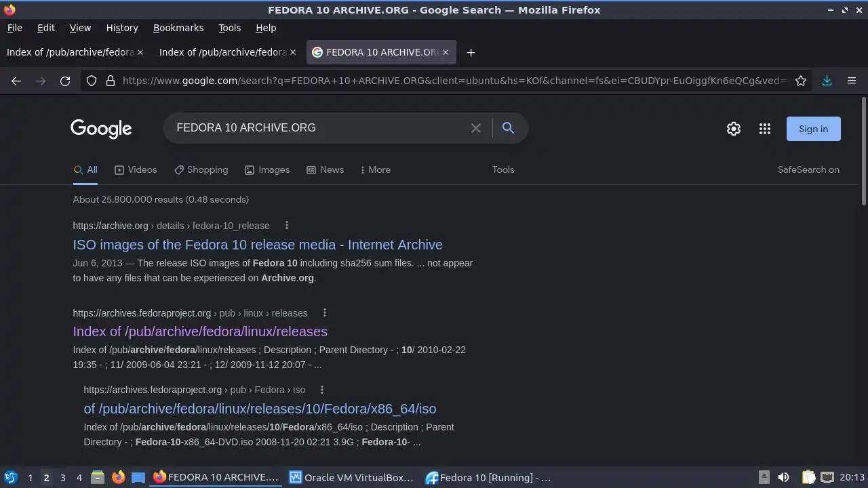Switch to Oracle VM VirtualBox taskbar window

tap(351, 477)
